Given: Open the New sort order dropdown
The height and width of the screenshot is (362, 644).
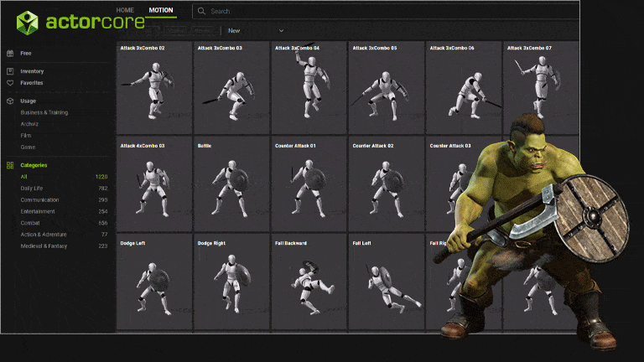Looking at the screenshot, I should click(x=257, y=31).
